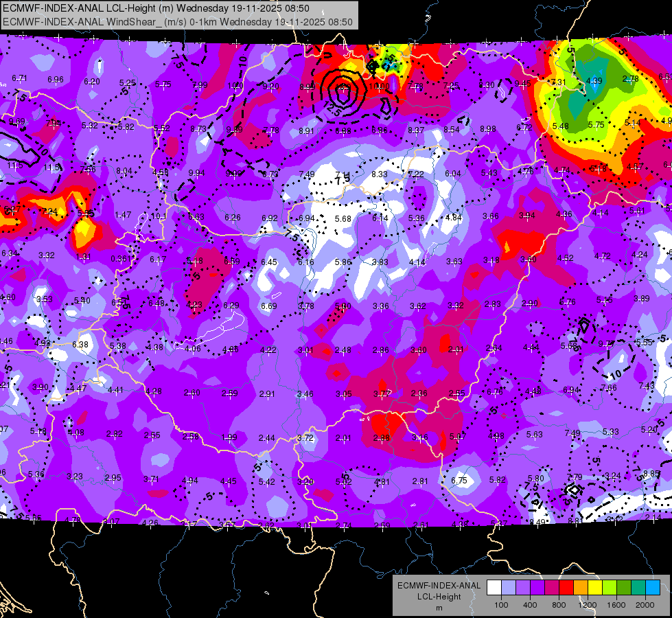Click the WindShear 0-1km title line
Image resolution: width=672 pixels, height=618 pixels.
[x=178, y=22]
